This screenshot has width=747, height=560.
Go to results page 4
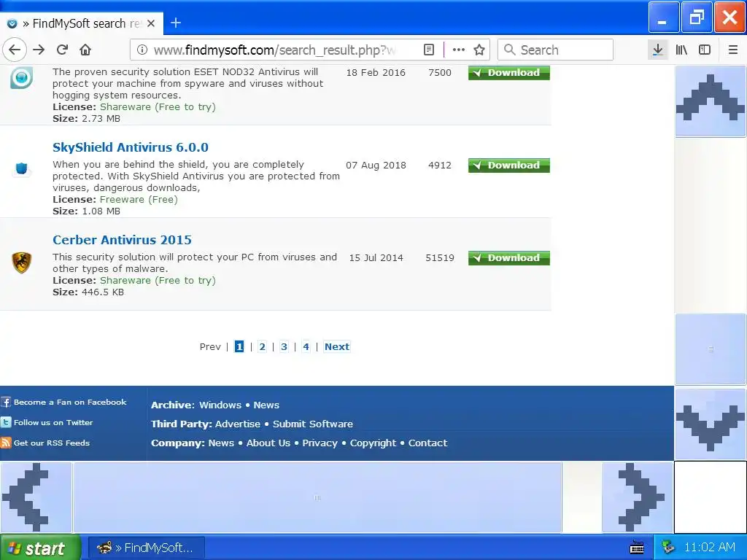click(x=306, y=346)
